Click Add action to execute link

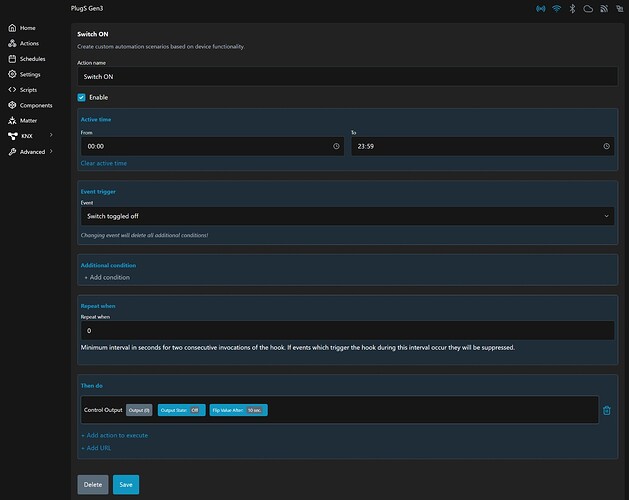click(114, 435)
